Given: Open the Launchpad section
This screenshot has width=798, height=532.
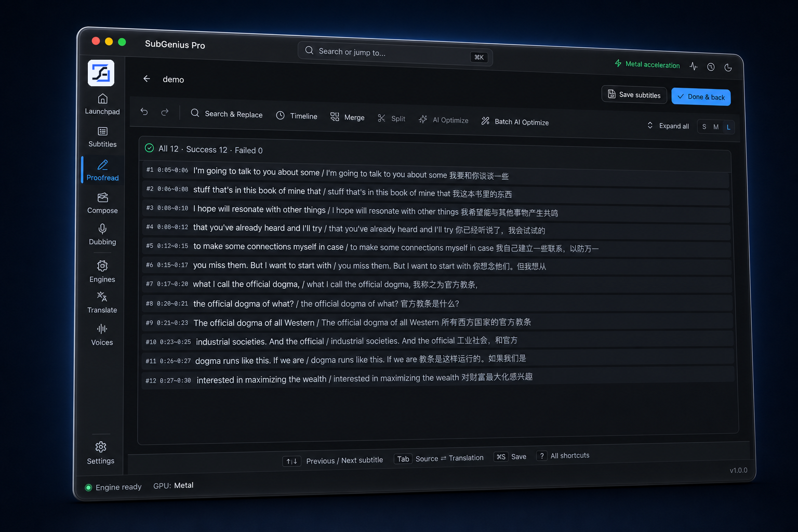Looking at the screenshot, I should tap(102, 104).
